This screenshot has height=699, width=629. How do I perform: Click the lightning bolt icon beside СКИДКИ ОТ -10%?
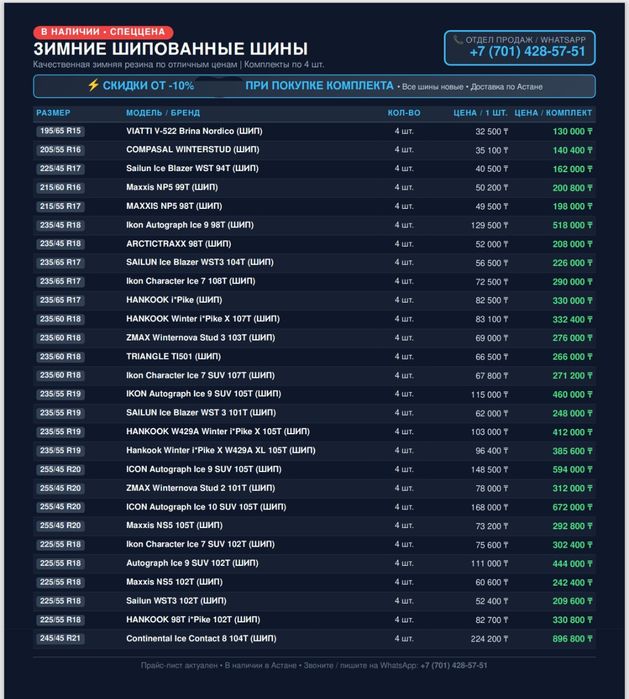tap(93, 85)
